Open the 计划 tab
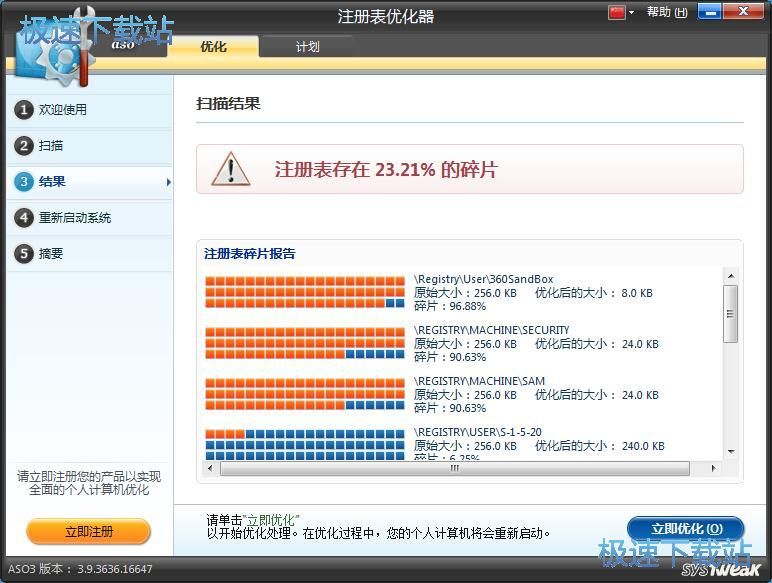Image resolution: width=772 pixels, height=583 pixels. pyautogui.click(x=307, y=47)
